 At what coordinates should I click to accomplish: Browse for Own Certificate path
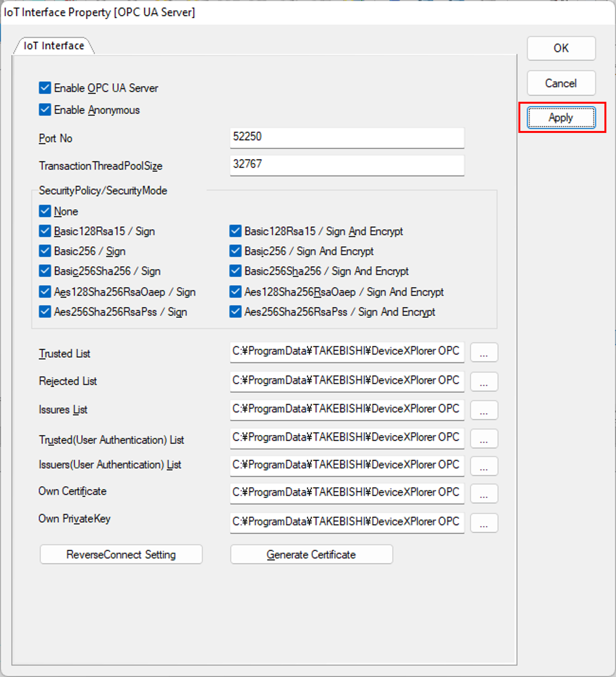click(484, 493)
